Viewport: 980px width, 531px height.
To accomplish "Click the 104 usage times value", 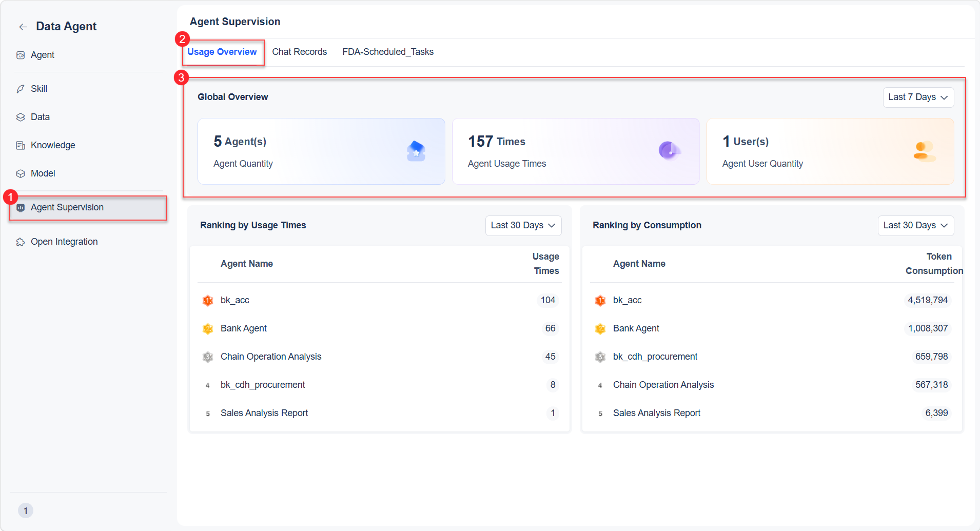I will click(548, 300).
